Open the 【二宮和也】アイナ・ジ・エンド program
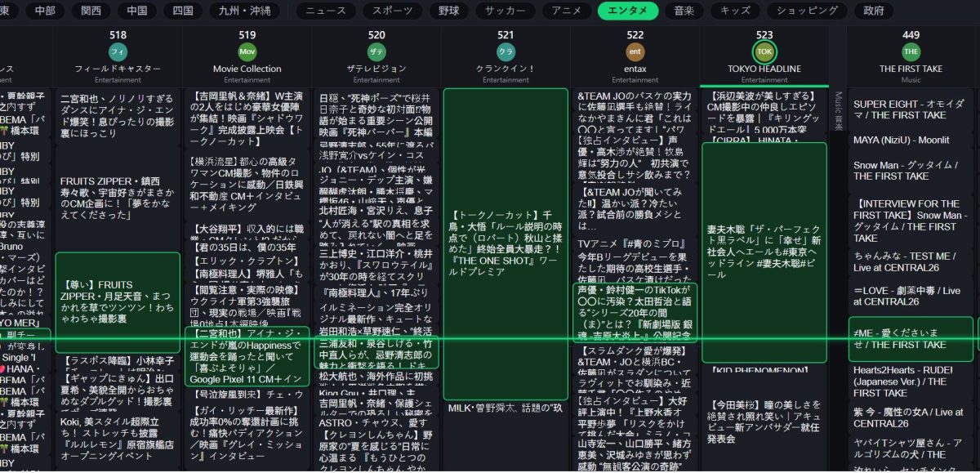 (247, 356)
